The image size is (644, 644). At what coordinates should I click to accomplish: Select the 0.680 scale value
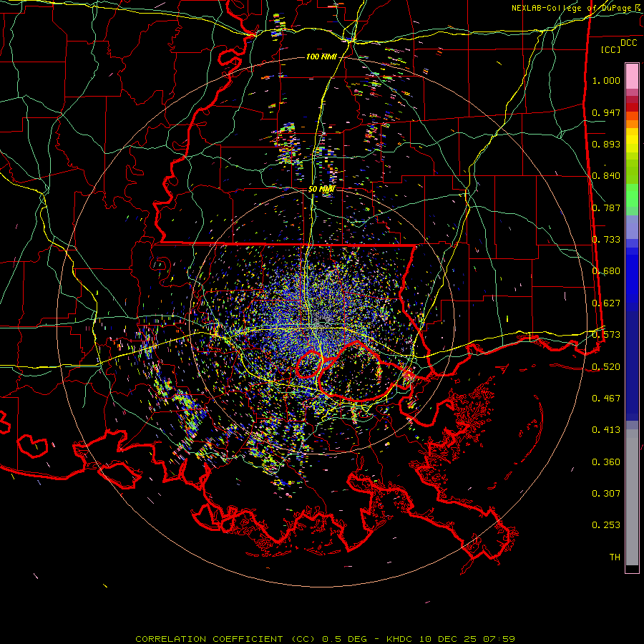(x=606, y=271)
